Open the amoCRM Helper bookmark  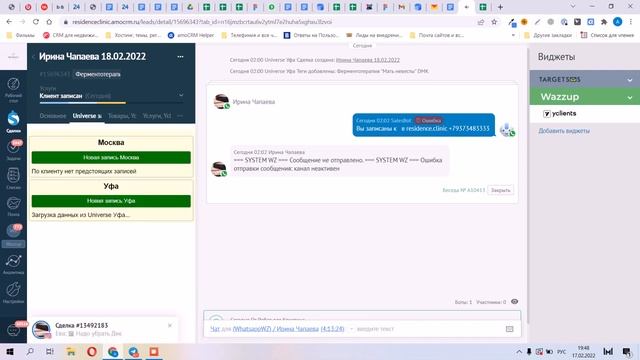point(191,36)
